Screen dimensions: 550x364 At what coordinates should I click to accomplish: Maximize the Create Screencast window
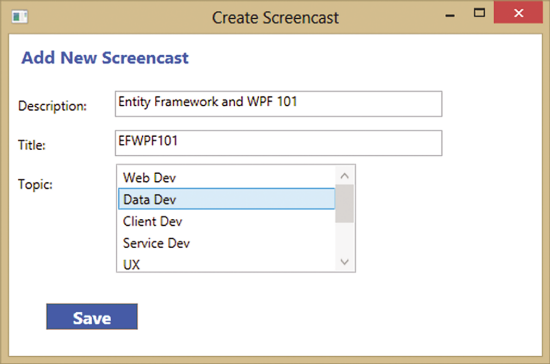479,13
